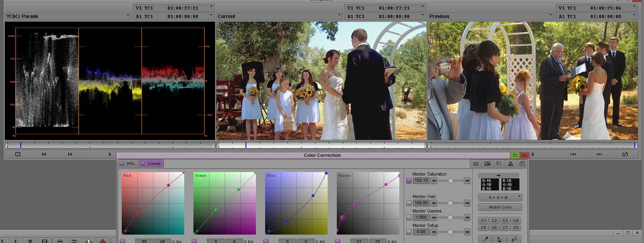Fast forward using left monitor's double-right arrows

[70, 154]
